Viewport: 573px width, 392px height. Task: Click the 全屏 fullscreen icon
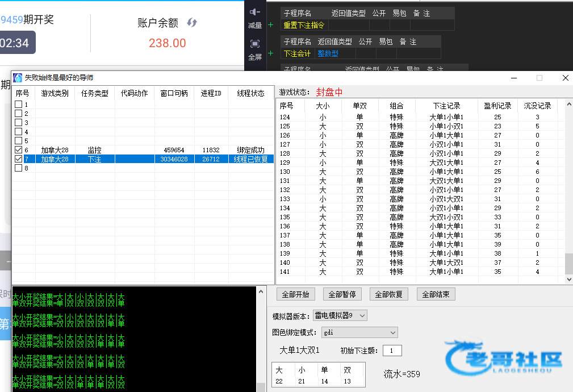(255, 44)
